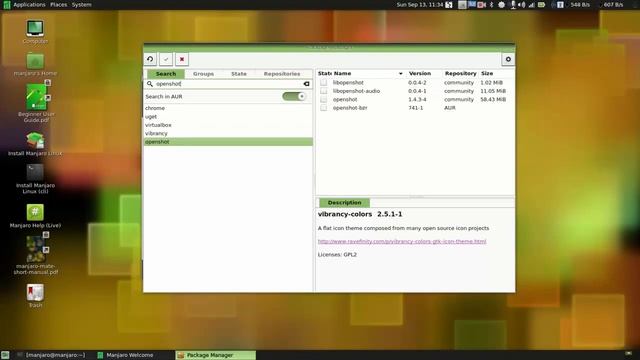Click the Manjaro logo in the top panel

(6, 4)
